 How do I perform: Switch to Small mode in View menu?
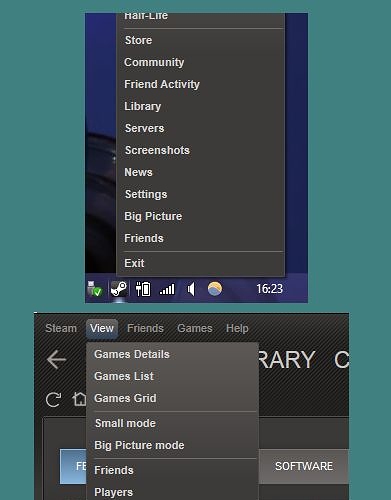point(172,423)
